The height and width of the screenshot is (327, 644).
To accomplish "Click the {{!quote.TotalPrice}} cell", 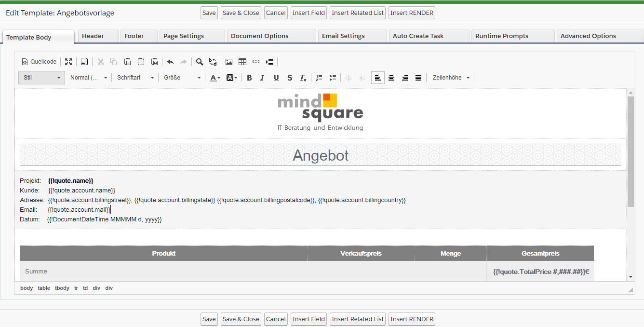I will tap(541, 272).
